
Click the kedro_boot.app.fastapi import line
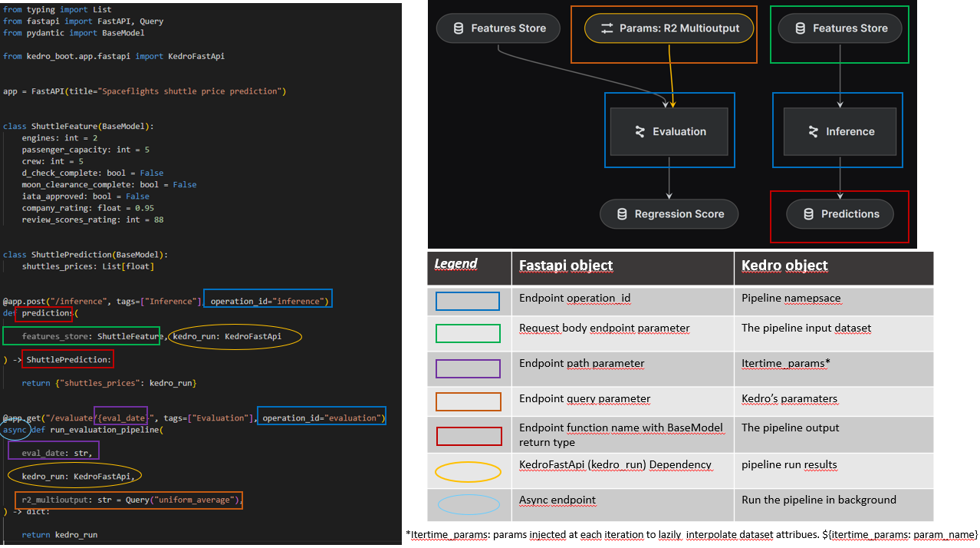113,56
